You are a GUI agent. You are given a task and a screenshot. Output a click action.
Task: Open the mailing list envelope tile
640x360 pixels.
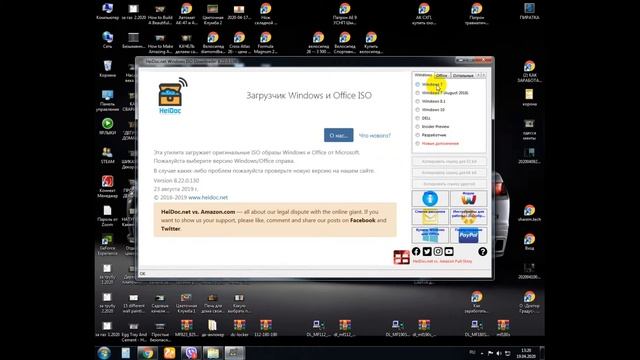430,217
